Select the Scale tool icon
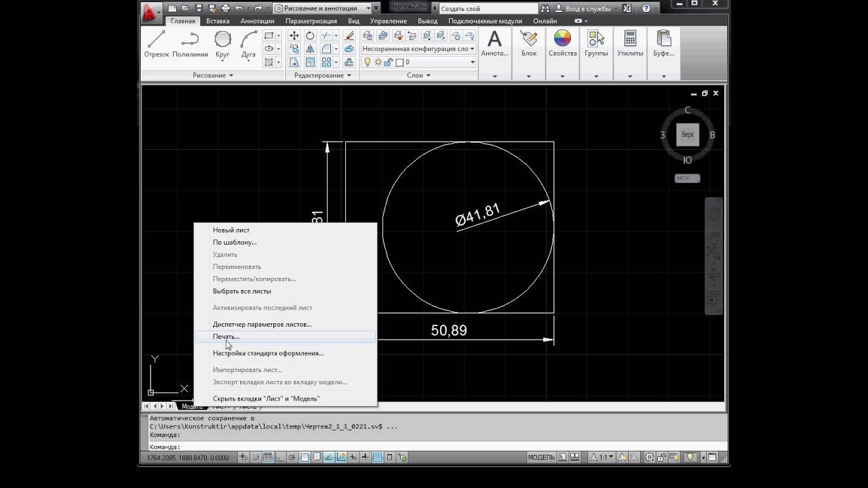This screenshot has height=488, width=868. click(310, 62)
